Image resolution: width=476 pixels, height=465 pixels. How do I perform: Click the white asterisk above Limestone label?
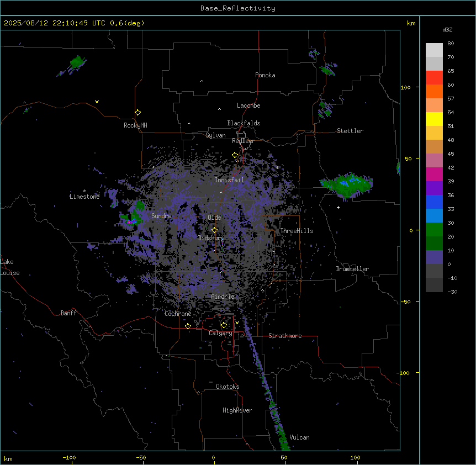coord(84,191)
